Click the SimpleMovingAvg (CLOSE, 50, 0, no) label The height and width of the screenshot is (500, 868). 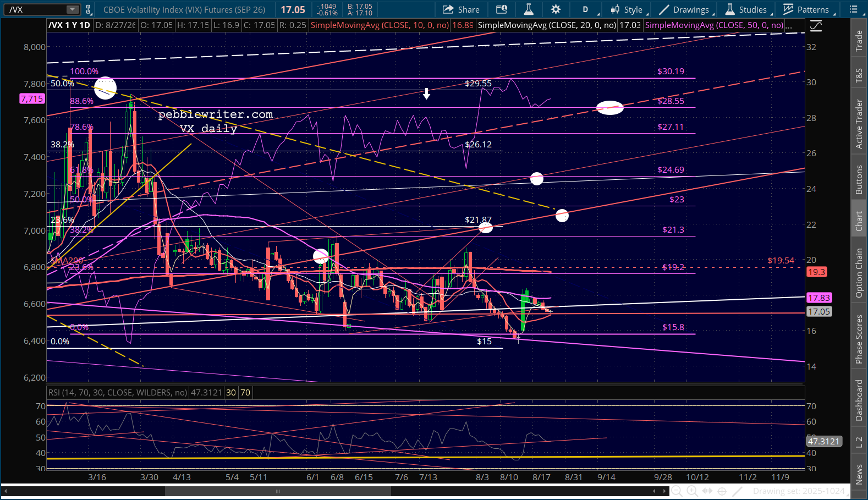pyautogui.click(x=715, y=25)
